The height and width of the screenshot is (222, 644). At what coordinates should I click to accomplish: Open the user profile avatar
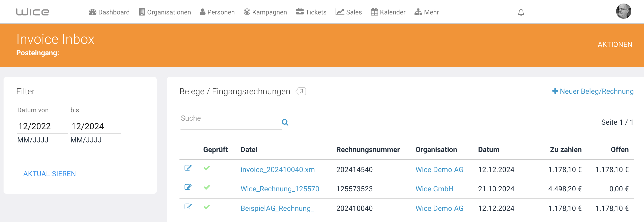click(623, 11)
